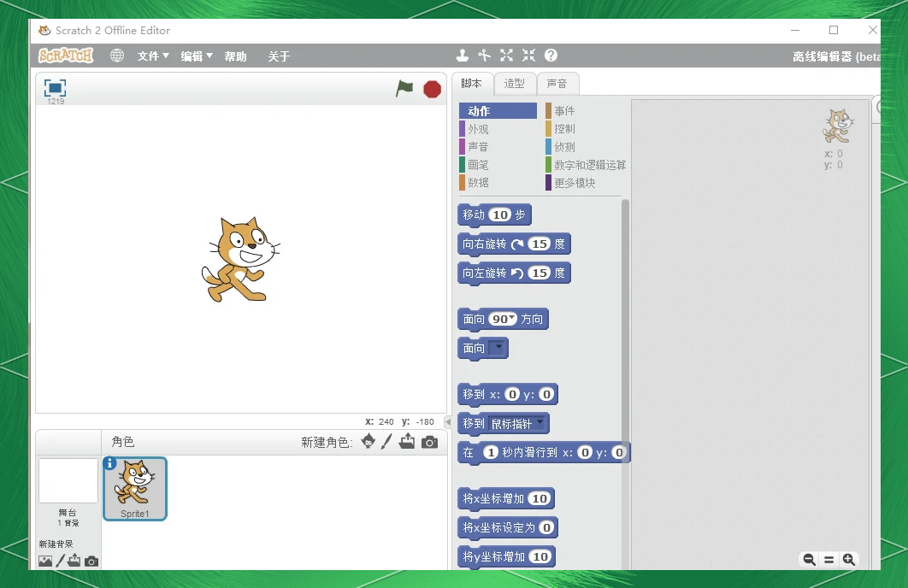Screen dimensions: 908x588
Task: Open the 文件 menu
Action: point(153,56)
